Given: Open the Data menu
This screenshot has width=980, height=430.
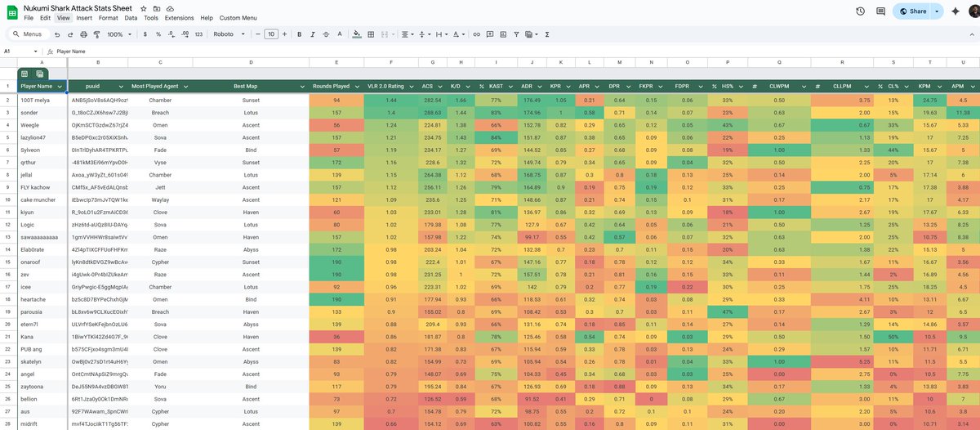Looking at the screenshot, I should pos(131,17).
